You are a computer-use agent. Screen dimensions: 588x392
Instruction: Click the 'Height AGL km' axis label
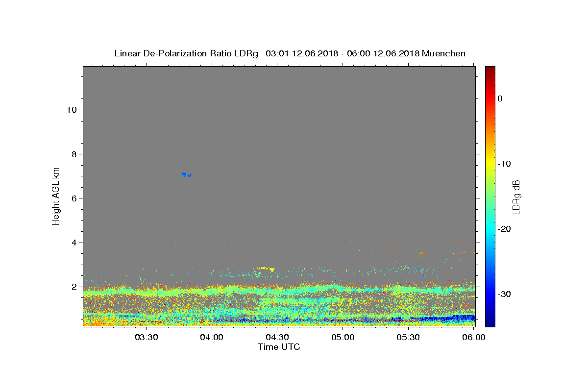(x=56, y=196)
